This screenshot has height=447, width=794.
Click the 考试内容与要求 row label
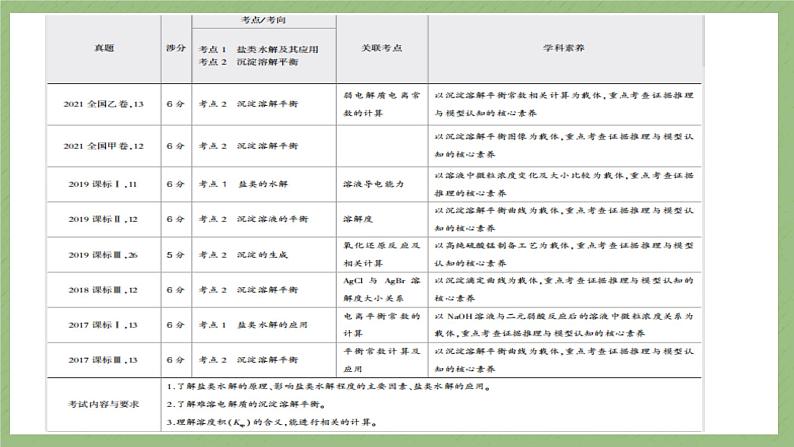click(104, 405)
